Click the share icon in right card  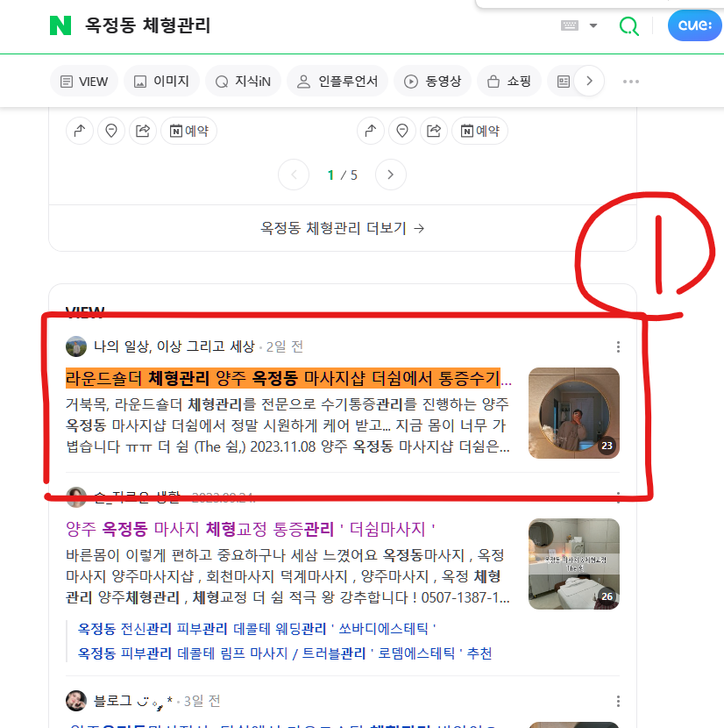tap(434, 131)
